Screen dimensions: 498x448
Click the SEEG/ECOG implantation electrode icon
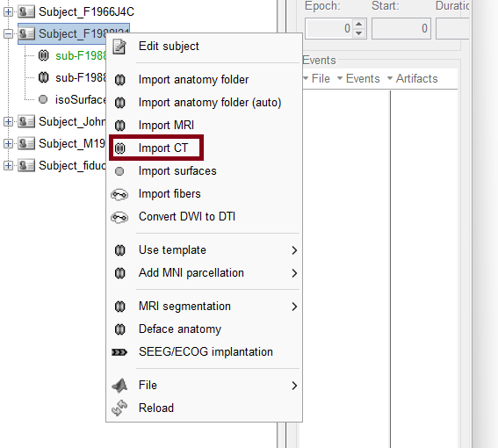pyautogui.click(x=119, y=352)
